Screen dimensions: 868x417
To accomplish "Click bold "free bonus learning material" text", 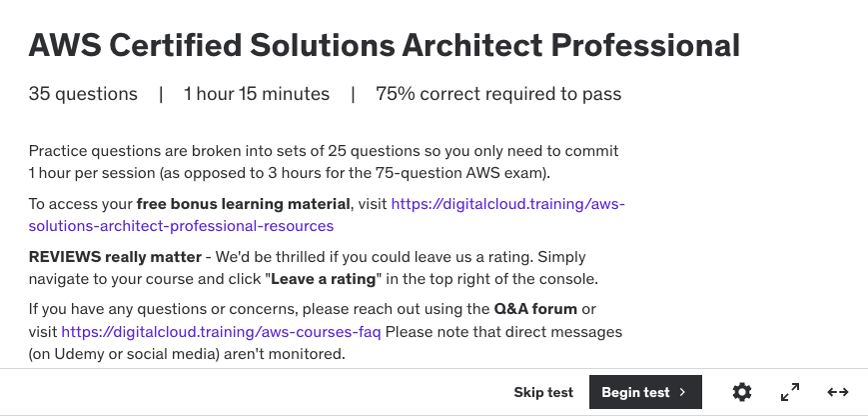I will click(243, 204).
